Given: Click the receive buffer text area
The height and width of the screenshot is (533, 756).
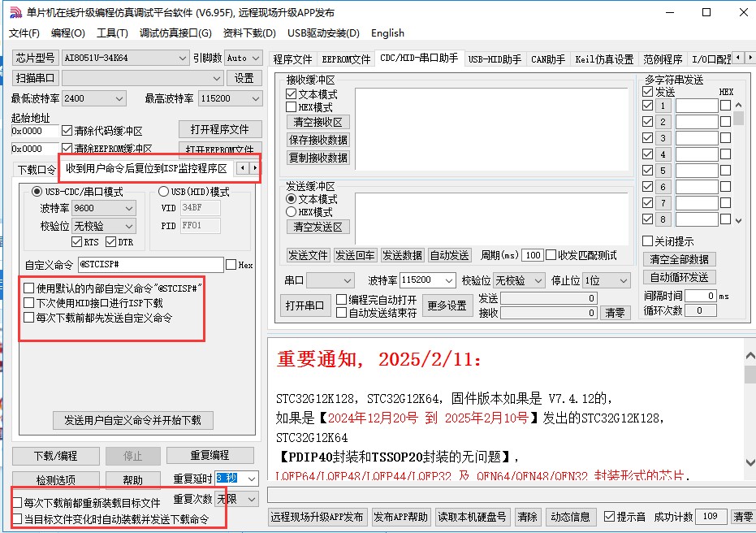Looking at the screenshot, I should click(491, 129).
